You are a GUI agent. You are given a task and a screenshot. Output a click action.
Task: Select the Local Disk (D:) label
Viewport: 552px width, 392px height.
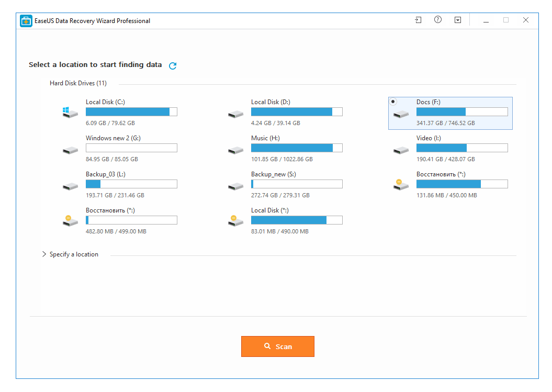click(x=271, y=102)
